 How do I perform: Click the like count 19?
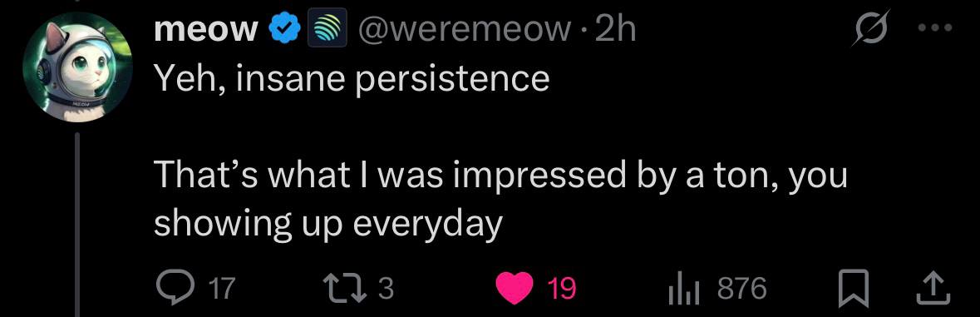click(x=560, y=289)
